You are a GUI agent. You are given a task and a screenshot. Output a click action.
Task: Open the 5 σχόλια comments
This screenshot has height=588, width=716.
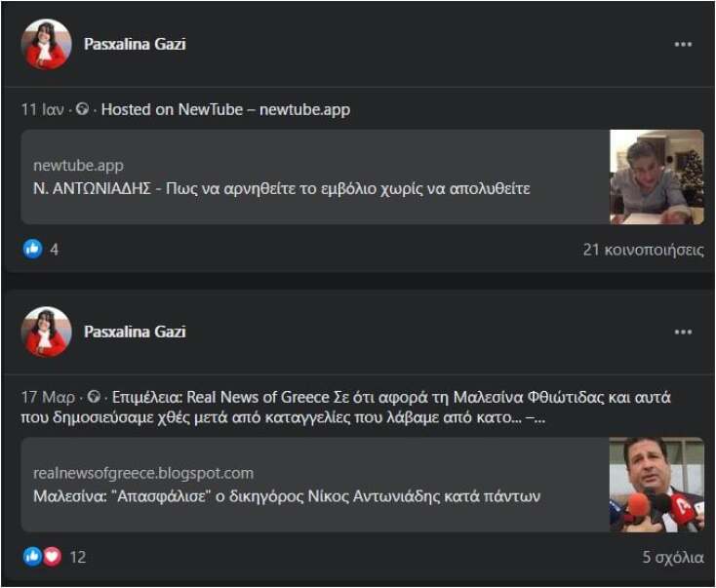672,558
